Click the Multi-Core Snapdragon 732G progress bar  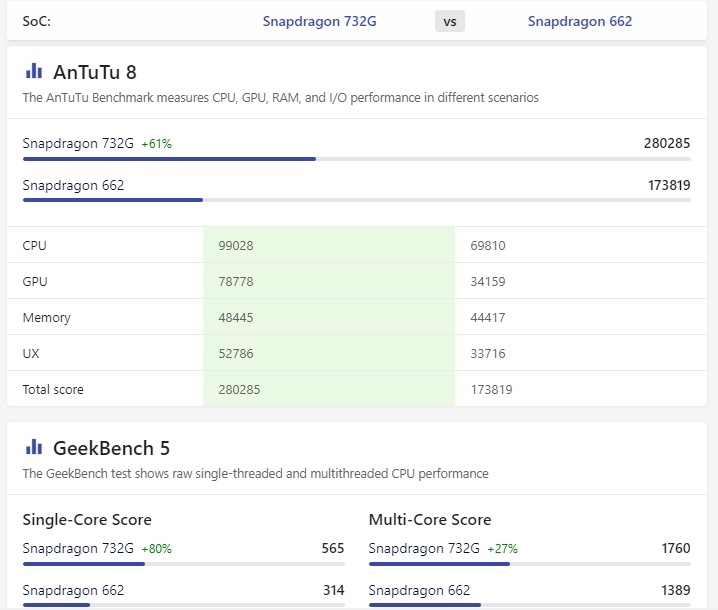(530, 564)
